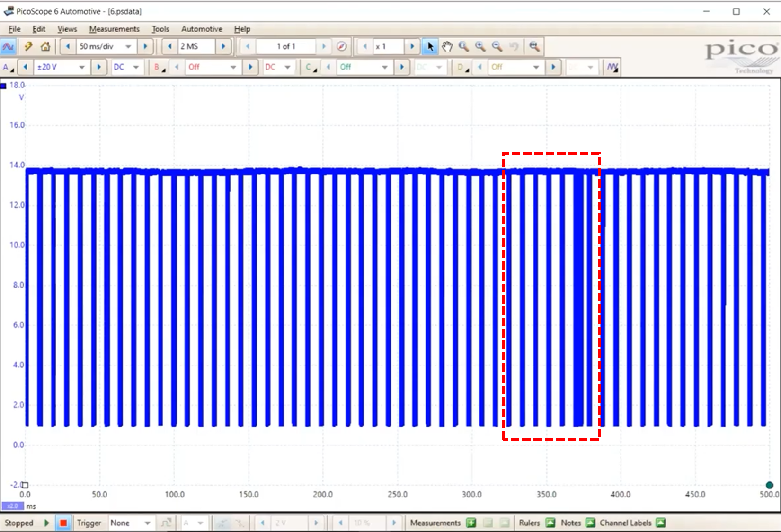Click the zoom in magnifier tool

[480, 46]
